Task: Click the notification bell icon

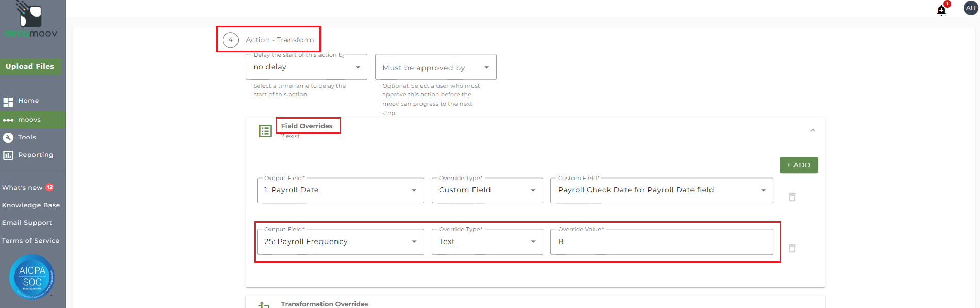Action: (x=941, y=10)
